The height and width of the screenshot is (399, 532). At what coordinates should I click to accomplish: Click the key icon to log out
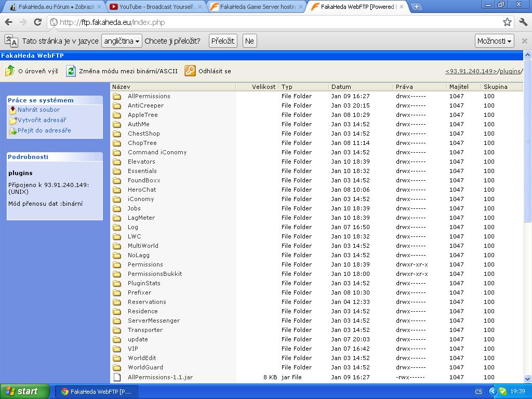pos(190,71)
